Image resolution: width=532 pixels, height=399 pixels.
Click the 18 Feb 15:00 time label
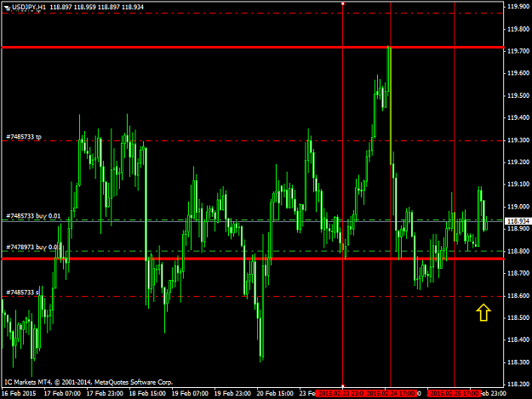(x=147, y=394)
